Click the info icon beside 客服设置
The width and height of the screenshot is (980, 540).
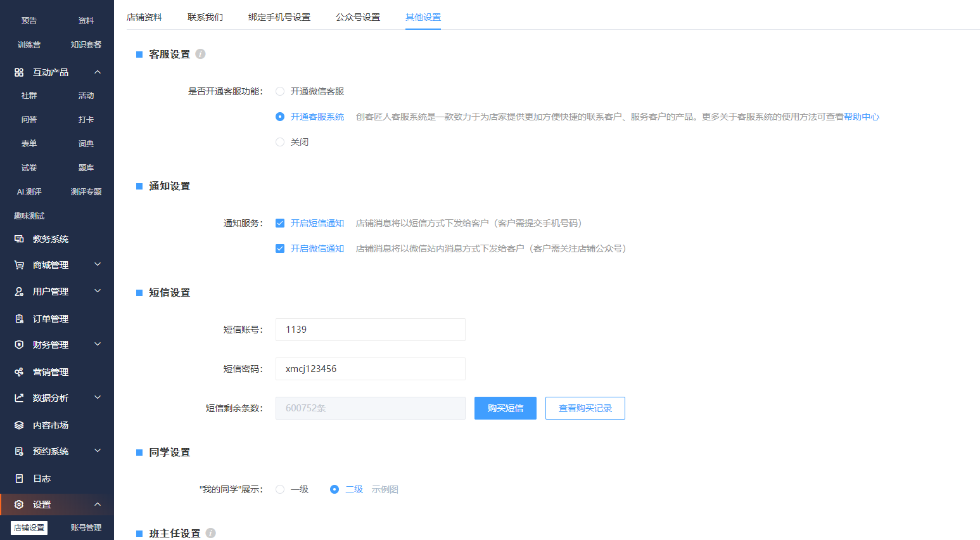coord(200,54)
